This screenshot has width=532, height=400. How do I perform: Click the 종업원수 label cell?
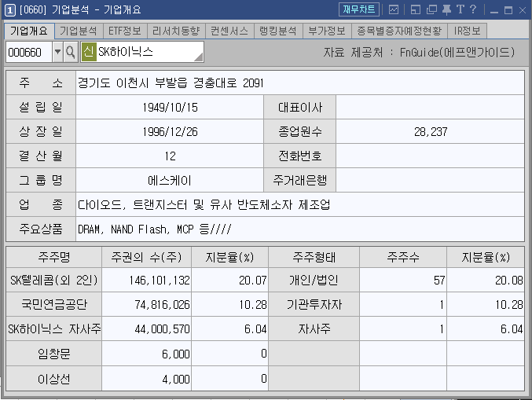300,132
